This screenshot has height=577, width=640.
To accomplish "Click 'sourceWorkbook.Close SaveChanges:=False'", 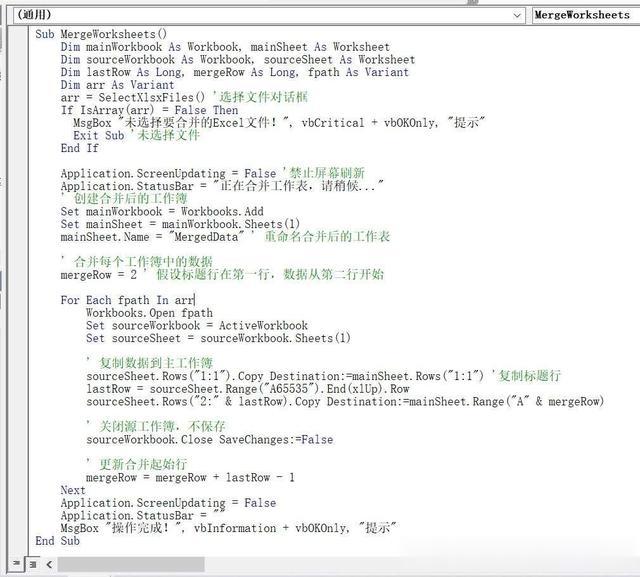I will point(209,439).
